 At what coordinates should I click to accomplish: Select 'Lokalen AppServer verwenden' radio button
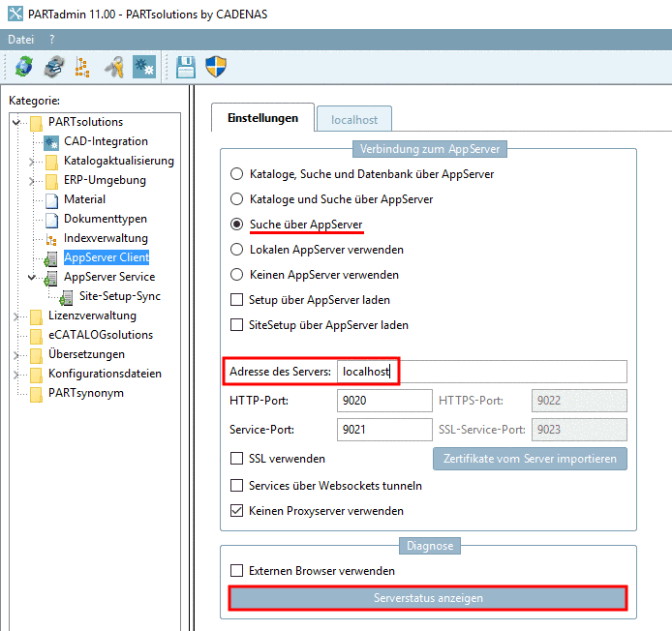[236, 250]
